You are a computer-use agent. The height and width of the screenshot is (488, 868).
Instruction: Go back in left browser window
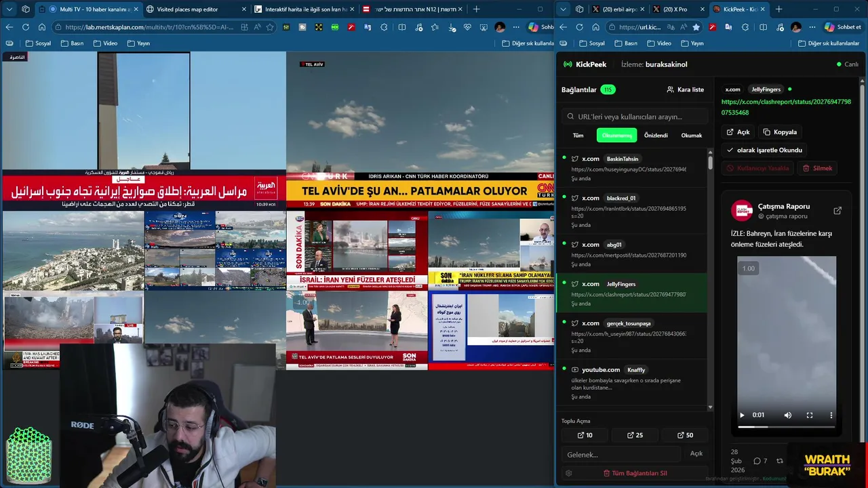pyautogui.click(x=9, y=27)
